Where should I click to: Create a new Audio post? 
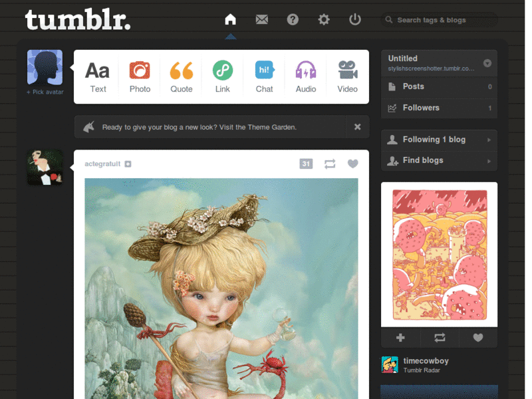pyautogui.click(x=306, y=77)
